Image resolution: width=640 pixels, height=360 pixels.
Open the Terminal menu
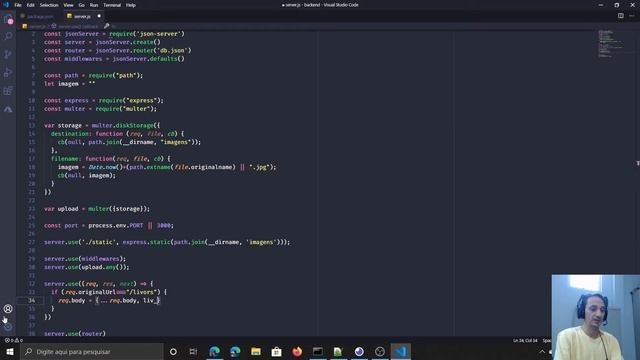pyautogui.click(x=112, y=5)
